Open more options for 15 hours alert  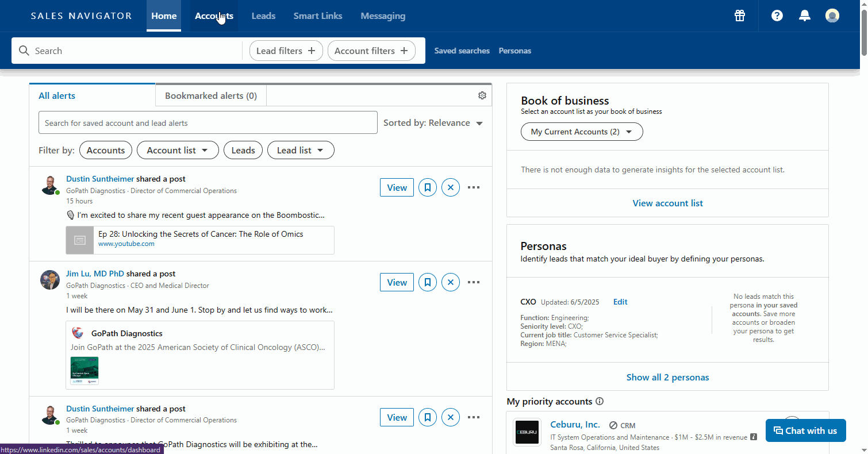(474, 187)
